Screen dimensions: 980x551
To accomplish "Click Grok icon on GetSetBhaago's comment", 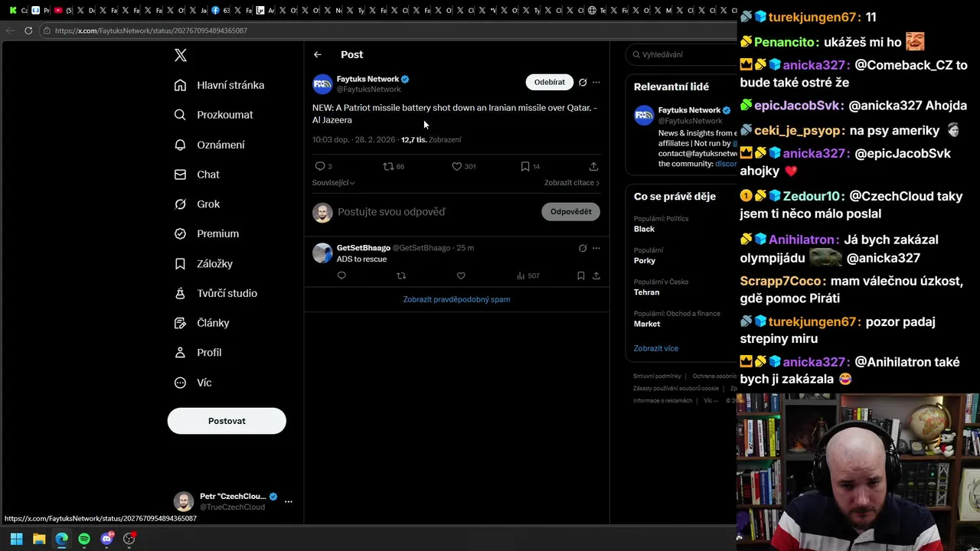I will point(583,248).
